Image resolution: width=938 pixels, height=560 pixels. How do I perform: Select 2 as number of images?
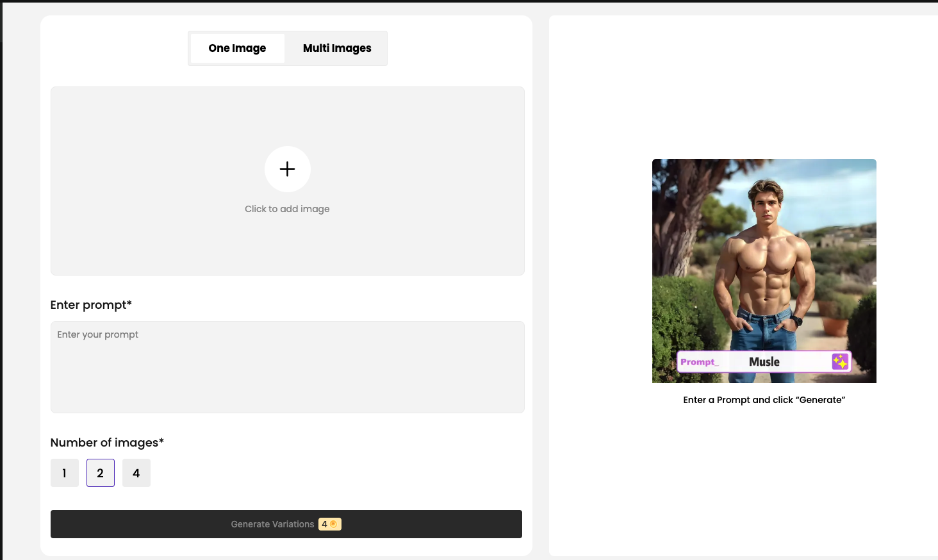[x=101, y=473]
